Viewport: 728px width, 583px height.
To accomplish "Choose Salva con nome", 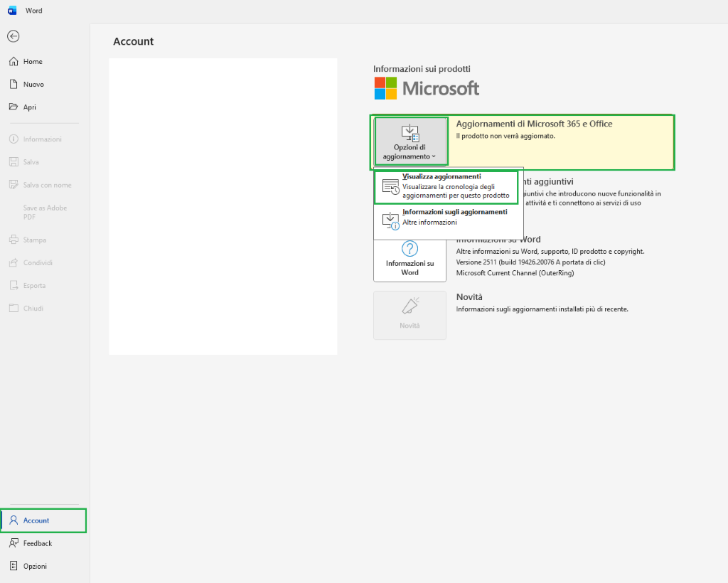I will point(43,185).
